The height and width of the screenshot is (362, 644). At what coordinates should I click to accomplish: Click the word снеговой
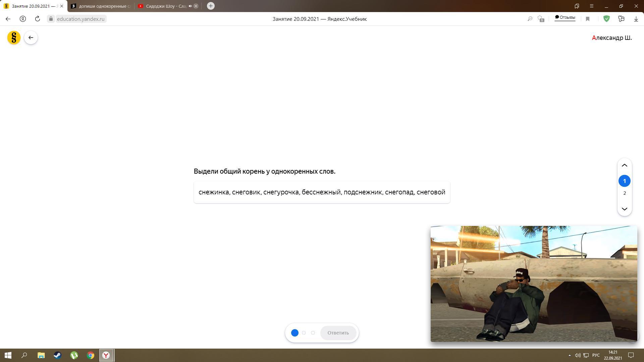[431, 192]
